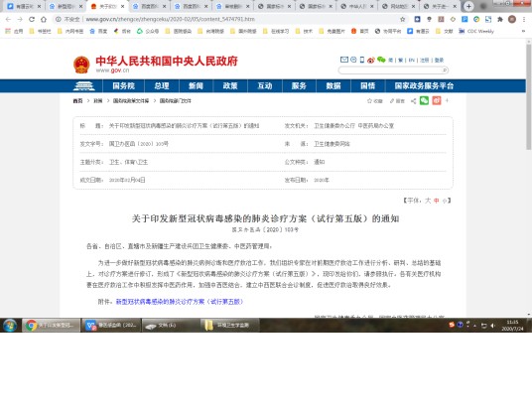532x418 pixels.
Task: Open a new browser tab
Action: (468, 6)
